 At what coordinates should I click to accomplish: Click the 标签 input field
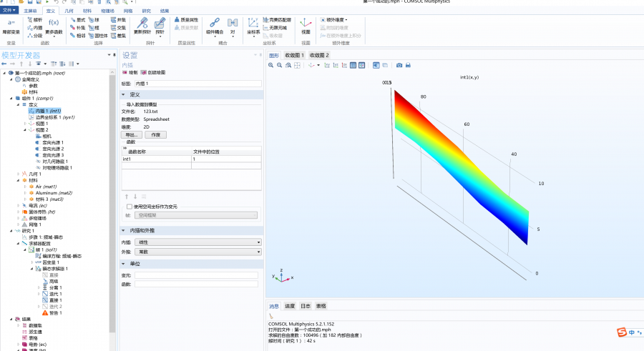(x=198, y=84)
